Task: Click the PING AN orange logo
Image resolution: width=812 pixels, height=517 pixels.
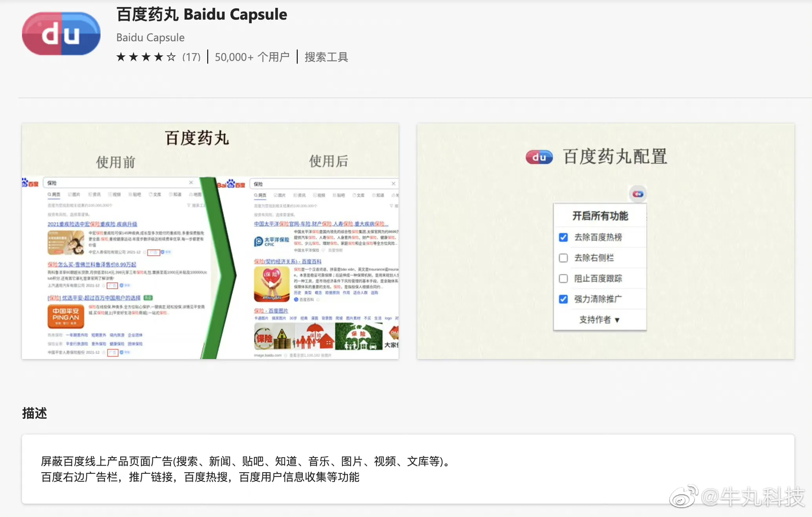Action: 66,316
